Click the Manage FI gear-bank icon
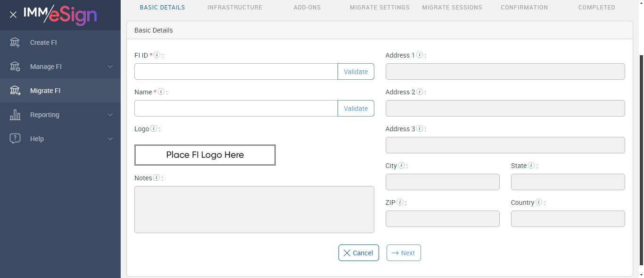Viewport: 644px width, 278px height. tap(15, 67)
